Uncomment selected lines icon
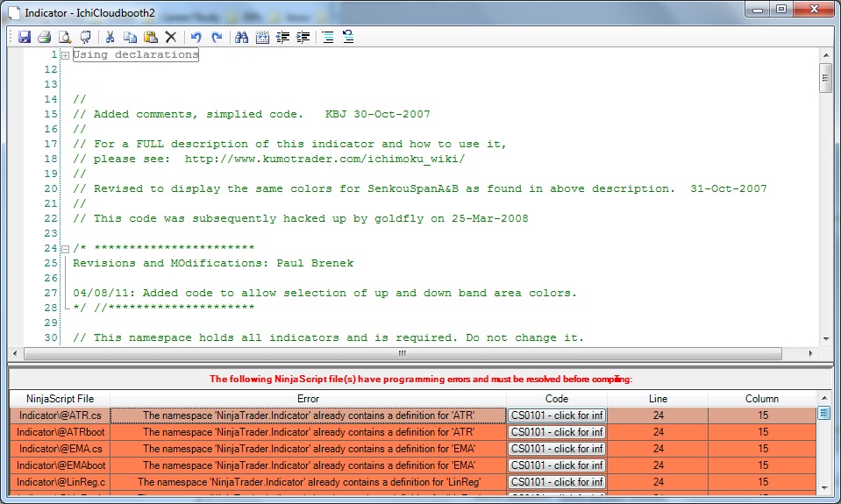The image size is (841, 504). tap(348, 37)
